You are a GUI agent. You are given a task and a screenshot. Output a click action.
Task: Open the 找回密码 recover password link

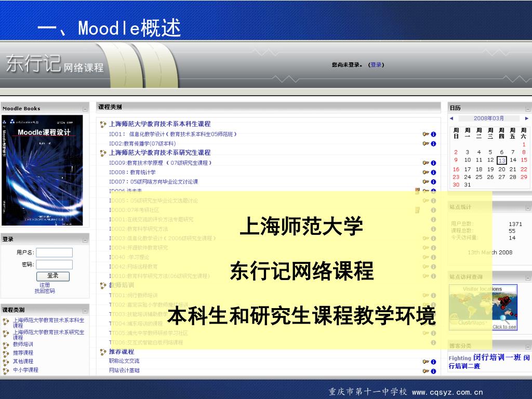click(45, 291)
